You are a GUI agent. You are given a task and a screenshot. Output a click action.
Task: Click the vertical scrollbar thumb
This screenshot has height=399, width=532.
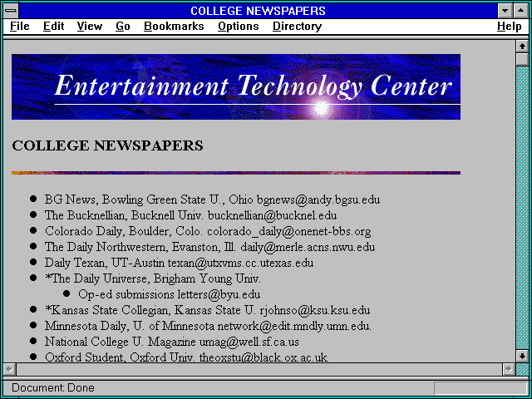point(522,59)
